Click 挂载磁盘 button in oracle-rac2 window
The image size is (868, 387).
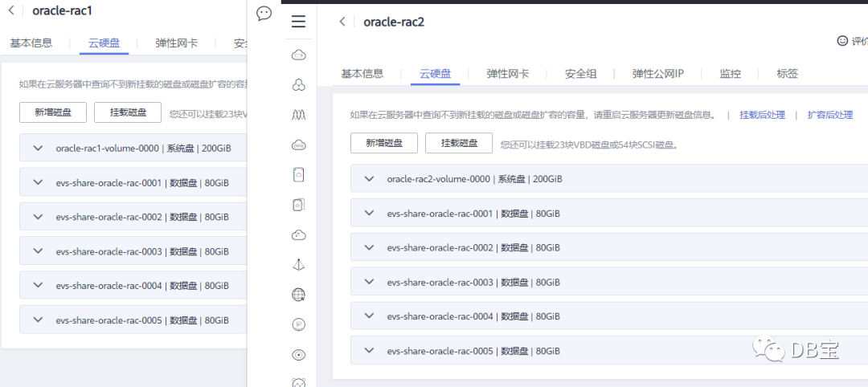tap(459, 143)
